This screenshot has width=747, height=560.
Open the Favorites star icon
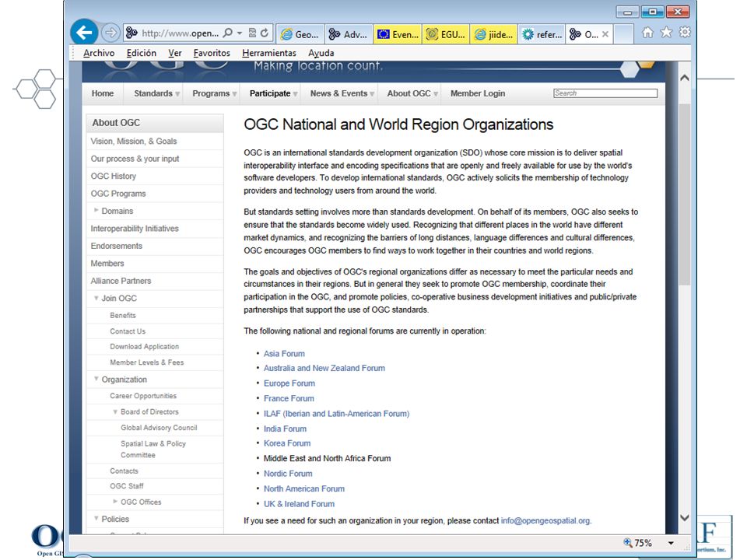point(666,32)
